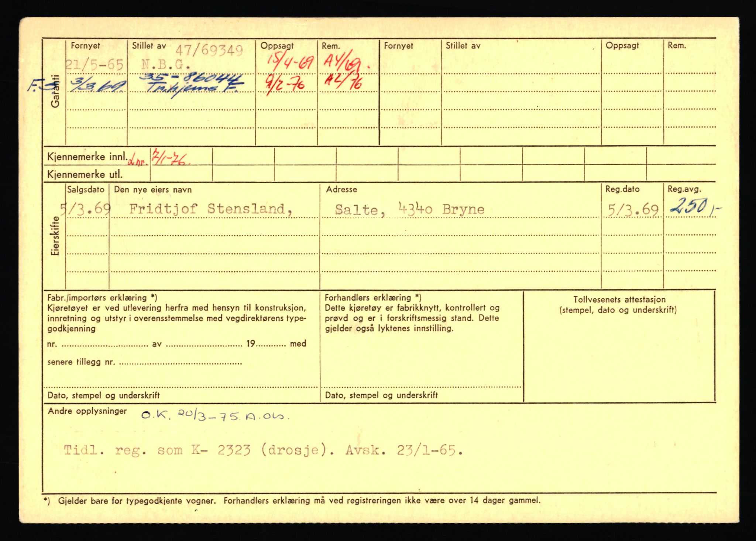Click the Kjennemerke innl. label
This screenshot has width=756, height=541.
[x=87, y=157]
